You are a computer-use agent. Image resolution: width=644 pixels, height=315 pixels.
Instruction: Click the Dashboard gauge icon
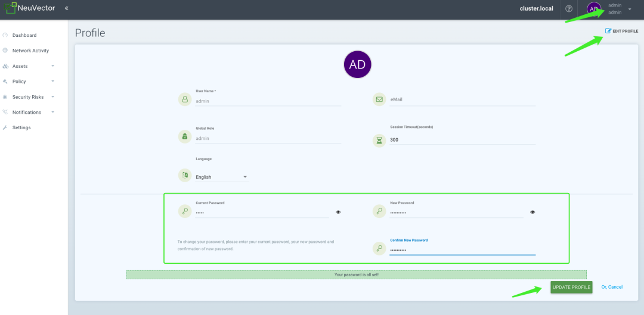tap(5, 35)
